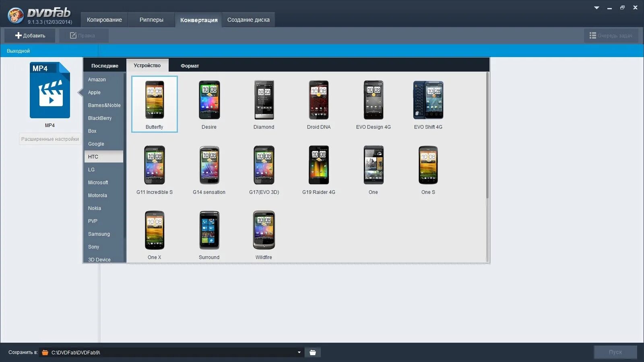
Task: Select Microsoft brand
Action: pos(104,183)
